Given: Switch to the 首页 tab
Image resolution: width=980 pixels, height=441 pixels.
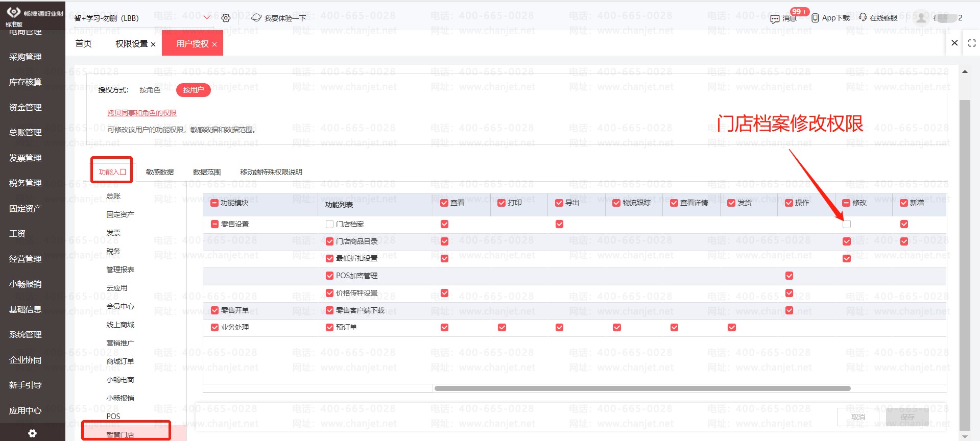Looking at the screenshot, I should coord(83,43).
